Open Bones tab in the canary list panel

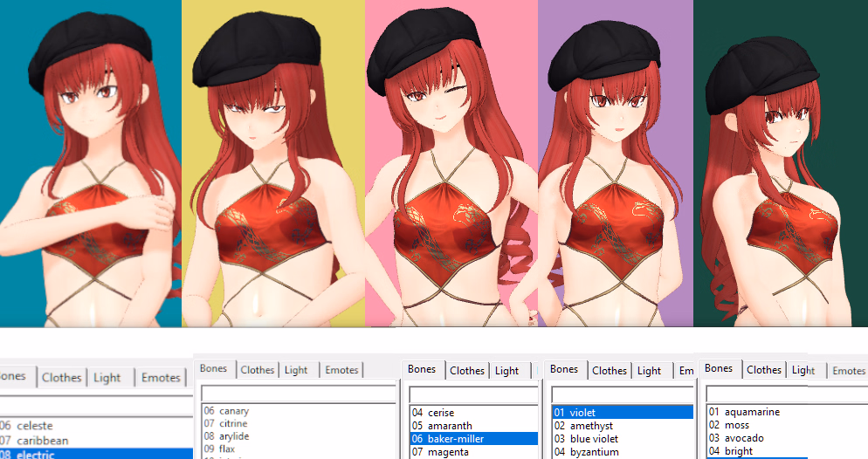coord(214,369)
